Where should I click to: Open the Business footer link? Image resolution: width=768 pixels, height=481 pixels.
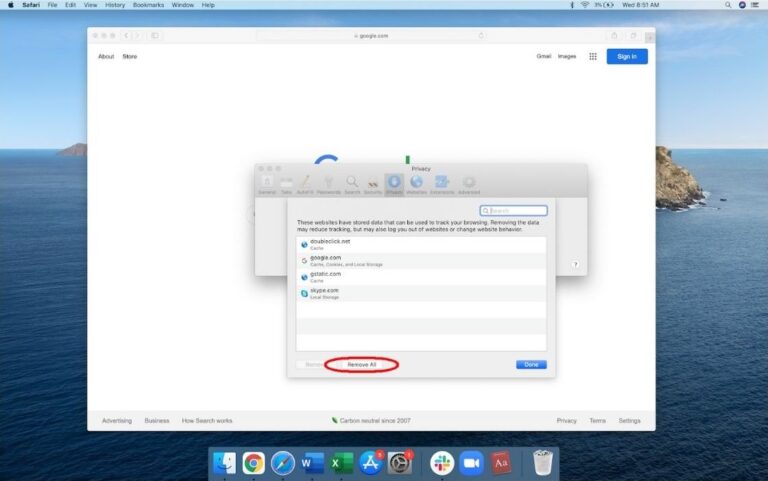157,421
